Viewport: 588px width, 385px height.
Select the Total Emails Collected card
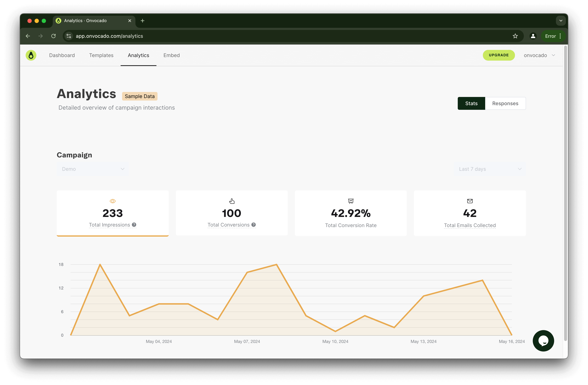click(470, 213)
